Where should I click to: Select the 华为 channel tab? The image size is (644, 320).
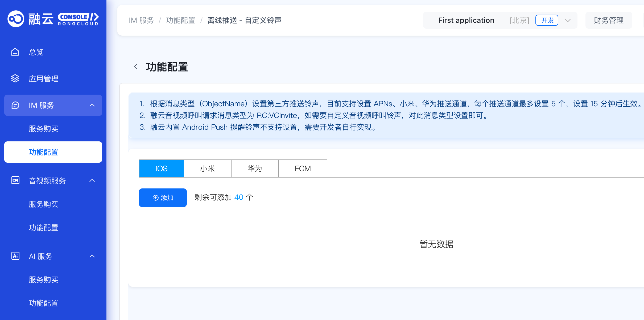pos(255,169)
